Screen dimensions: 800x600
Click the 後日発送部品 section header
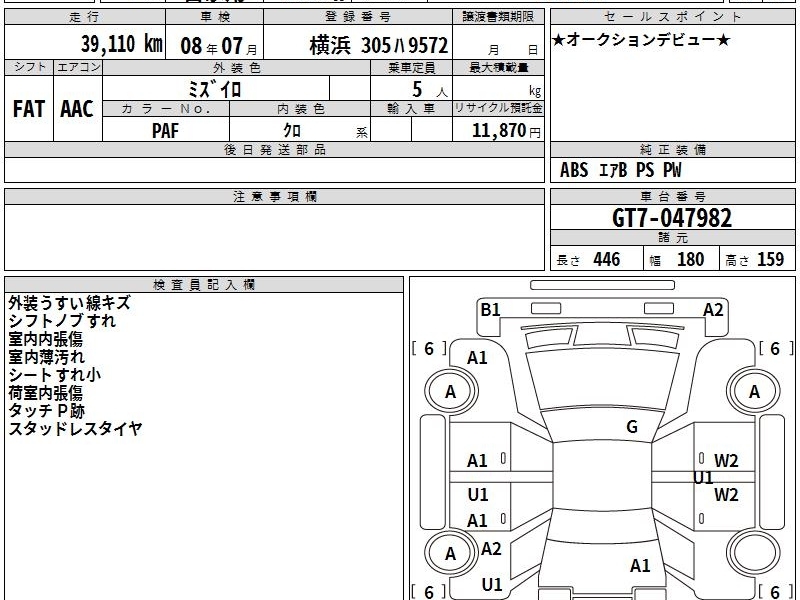[274, 150]
